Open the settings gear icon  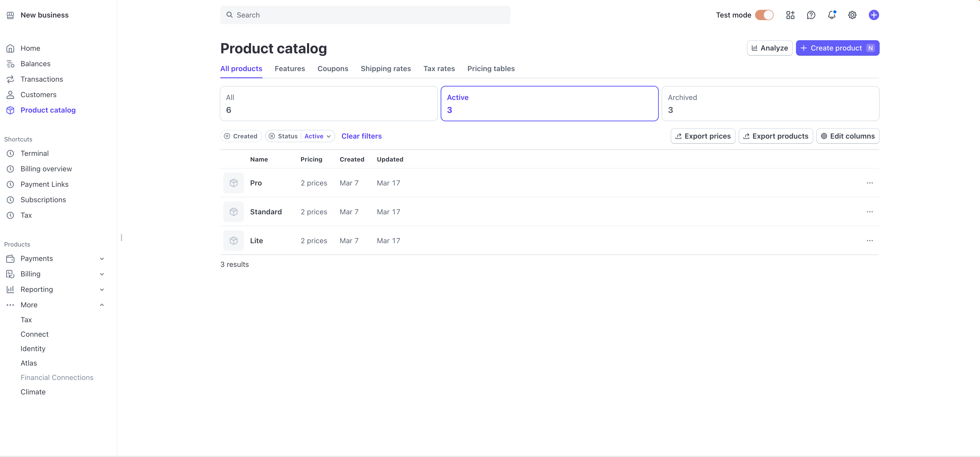(x=852, y=15)
